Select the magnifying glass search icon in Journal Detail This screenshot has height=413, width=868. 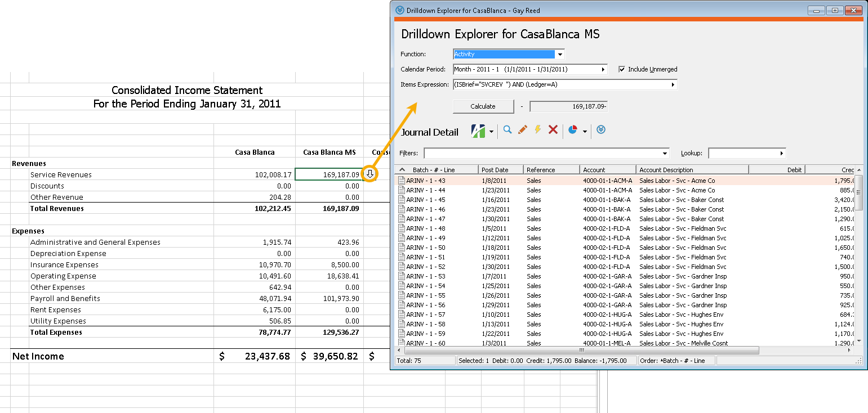pos(508,129)
